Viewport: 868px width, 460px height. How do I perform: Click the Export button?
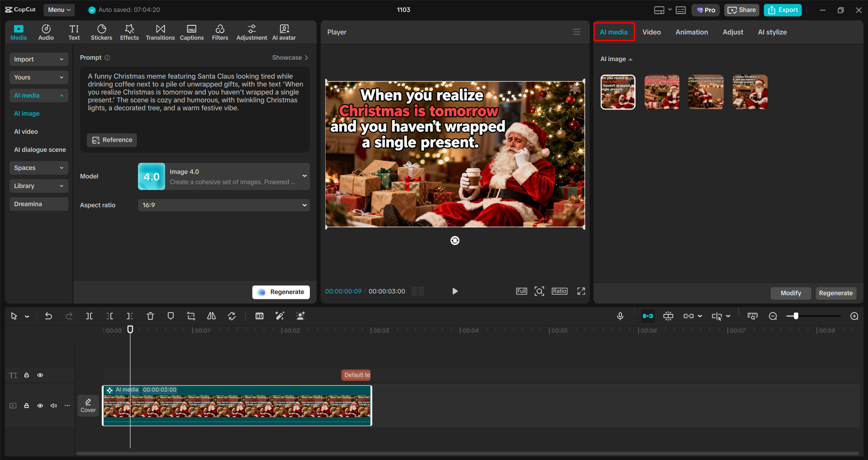[783, 9]
